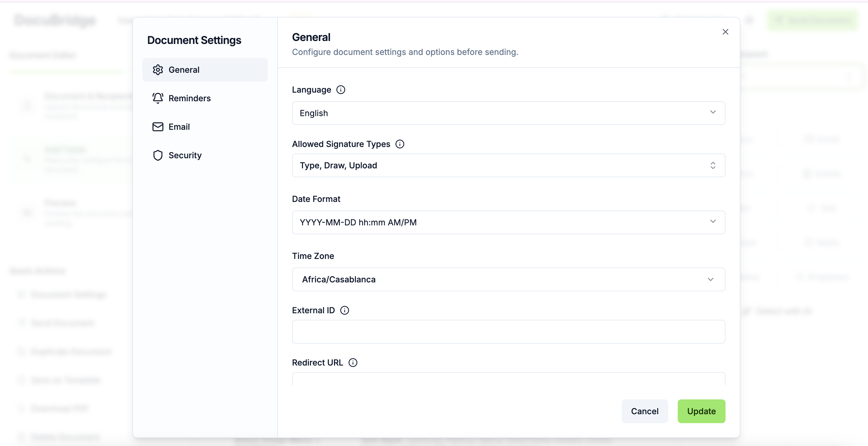The height and width of the screenshot is (446, 868).
Task: Cancel the settings changes
Action: click(644, 411)
